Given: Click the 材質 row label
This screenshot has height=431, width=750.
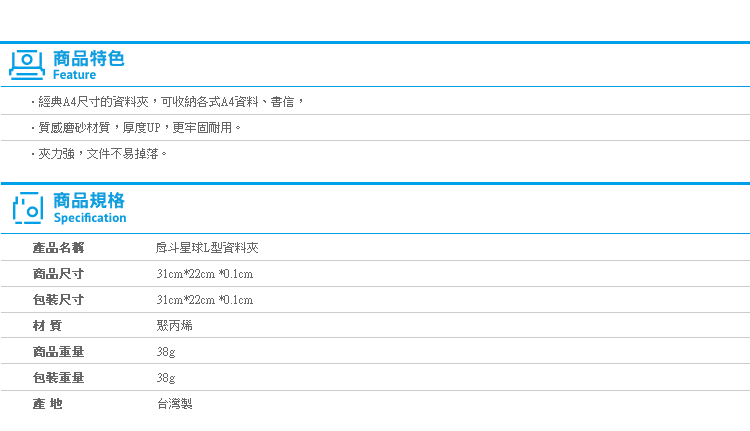Looking at the screenshot, I should point(47,326).
